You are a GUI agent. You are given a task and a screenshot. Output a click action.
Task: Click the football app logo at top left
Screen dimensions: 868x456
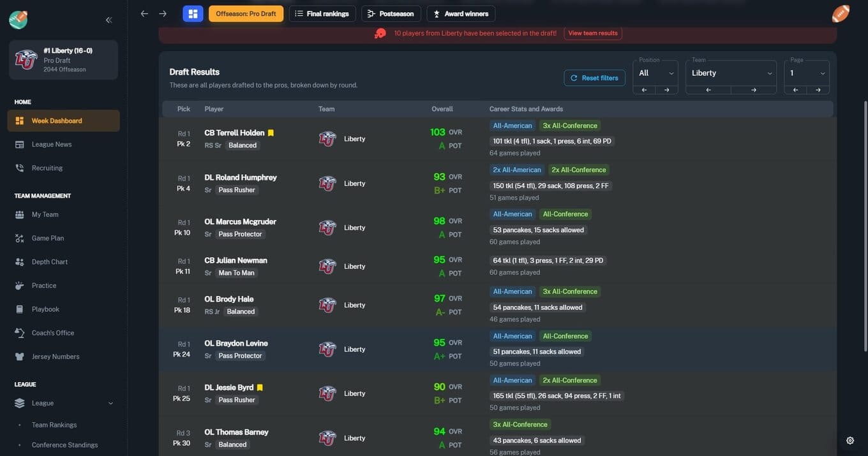pos(19,20)
